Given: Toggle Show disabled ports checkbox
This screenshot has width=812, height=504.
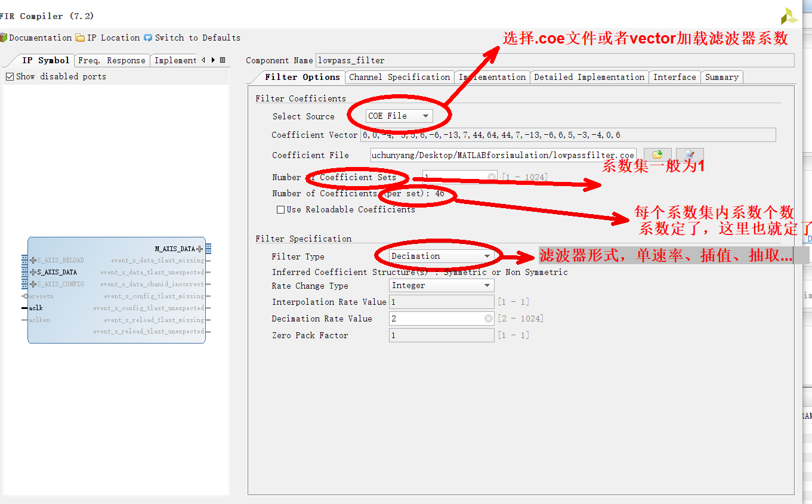Looking at the screenshot, I should (x=10, y=76).
